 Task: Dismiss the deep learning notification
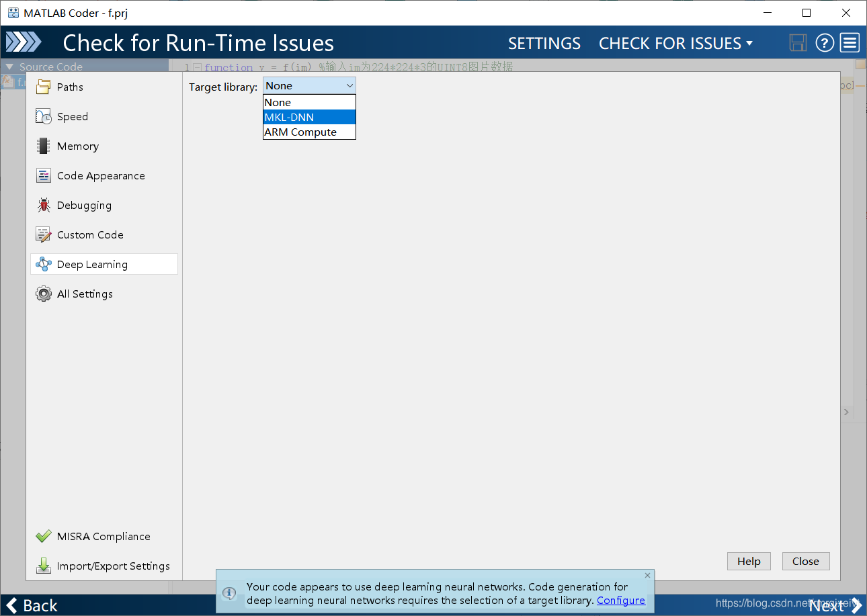[x=647, y=575]
